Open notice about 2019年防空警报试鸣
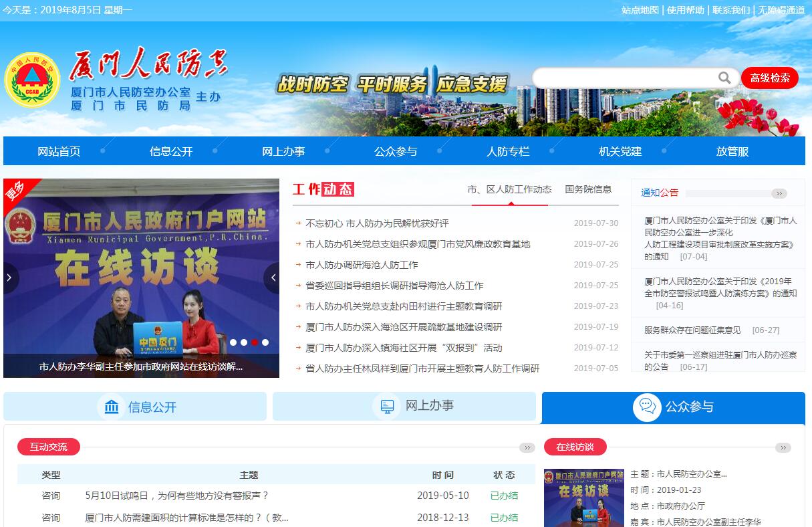The height and width of the screenshot is (527, 812). pyautogui.click(x=720, y=293)
